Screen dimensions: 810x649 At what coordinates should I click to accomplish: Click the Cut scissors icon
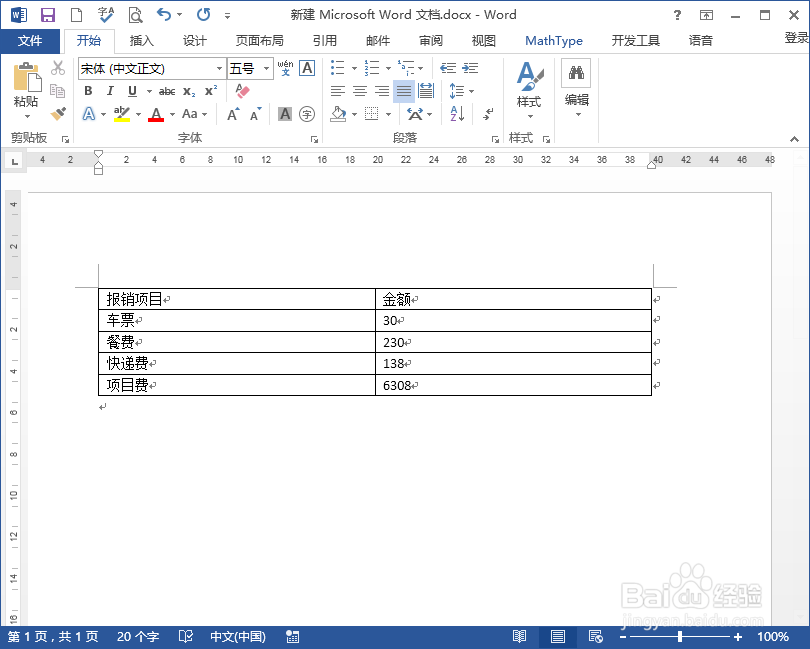[x=58, y=68]
